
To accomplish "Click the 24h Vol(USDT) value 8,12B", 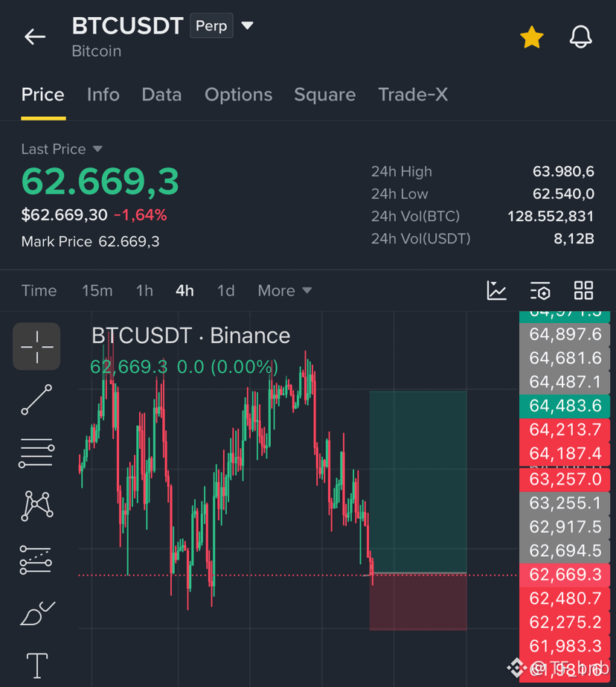I will tap(574, 238).
